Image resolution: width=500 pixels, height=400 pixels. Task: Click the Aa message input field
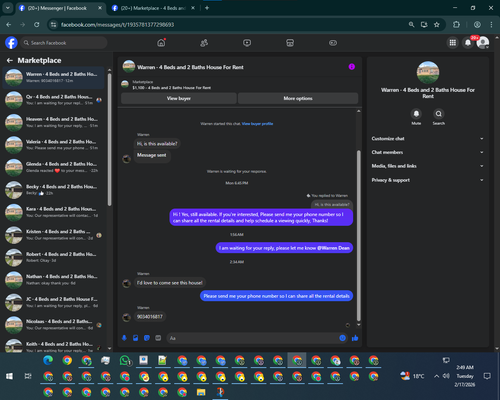coord(257,338)
